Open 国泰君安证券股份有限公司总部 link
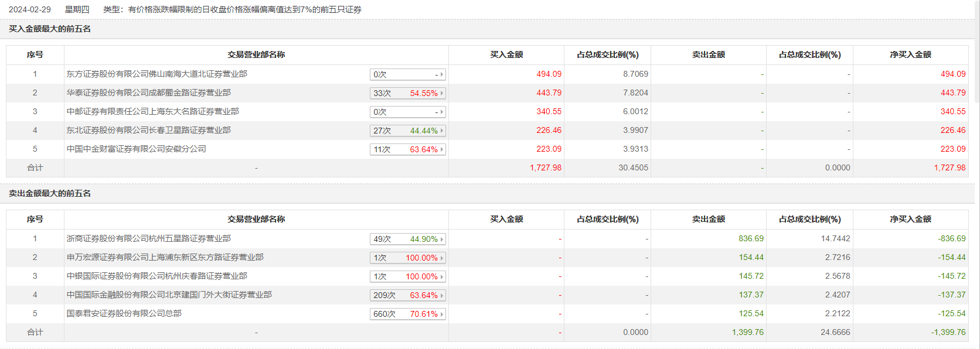This screenshot has height=349, width=980. click(124, 313)
